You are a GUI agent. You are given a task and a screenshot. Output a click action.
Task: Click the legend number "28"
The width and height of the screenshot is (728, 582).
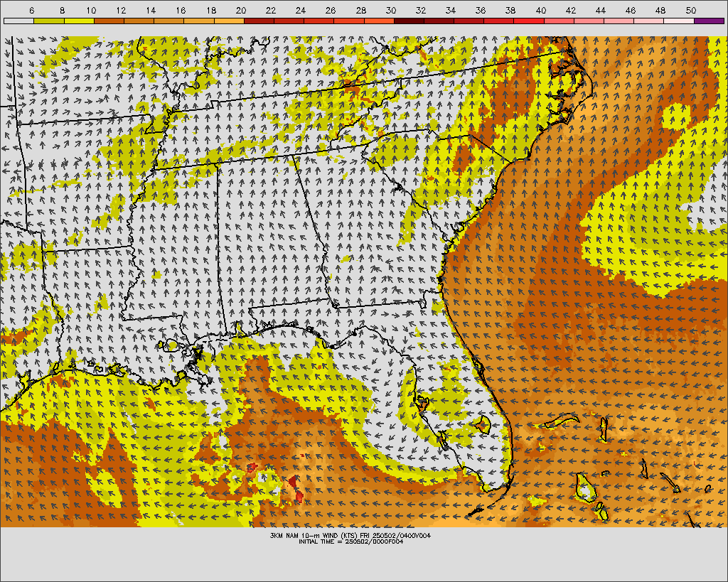coord(360,10)
